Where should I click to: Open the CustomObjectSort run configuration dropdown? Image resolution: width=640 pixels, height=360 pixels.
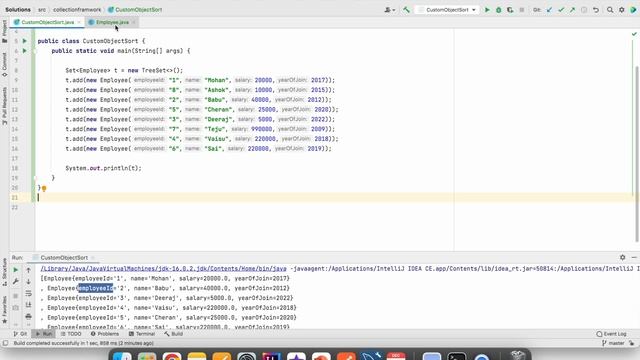[x=447, y=9]
